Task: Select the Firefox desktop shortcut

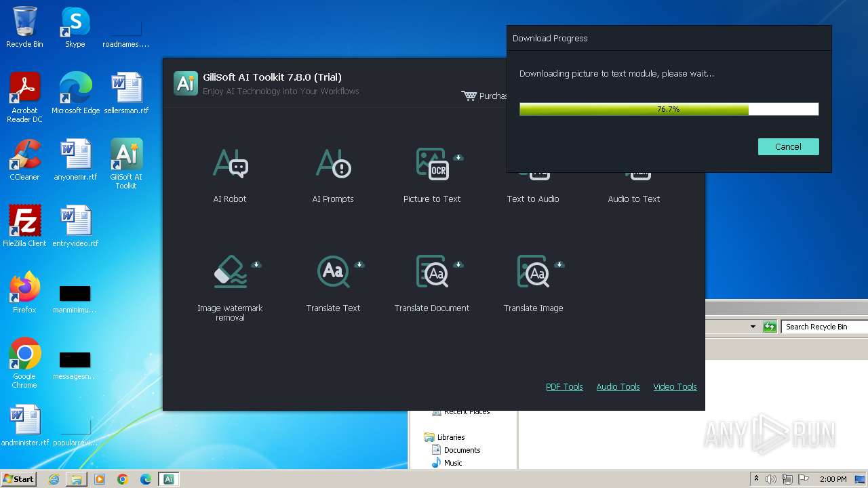Action: [x=24, y=293]
